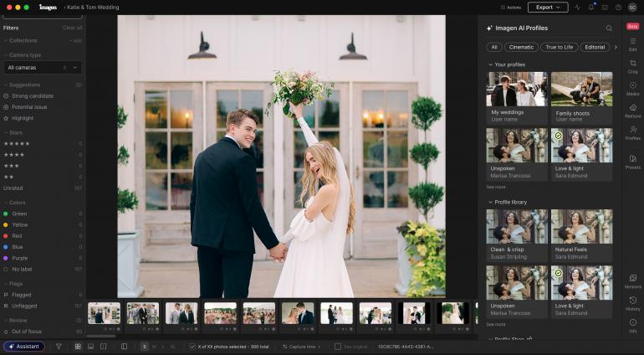Filter by Strong candidate suggestion
644x355 pixels.
coord(28,95)
